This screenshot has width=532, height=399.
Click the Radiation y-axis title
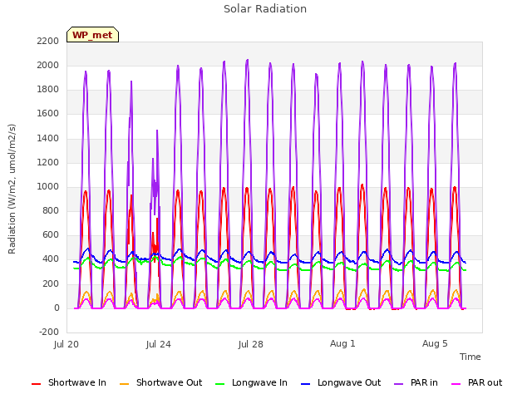12,189
